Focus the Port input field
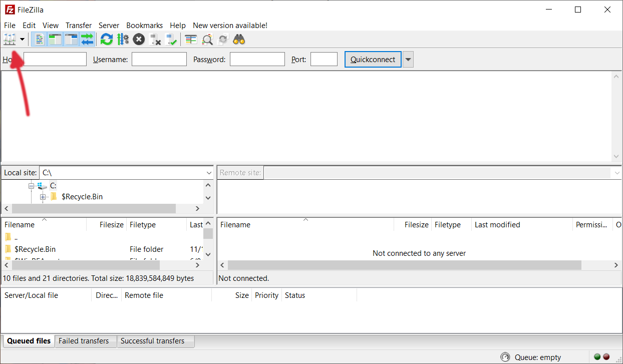 pos(324,59)
